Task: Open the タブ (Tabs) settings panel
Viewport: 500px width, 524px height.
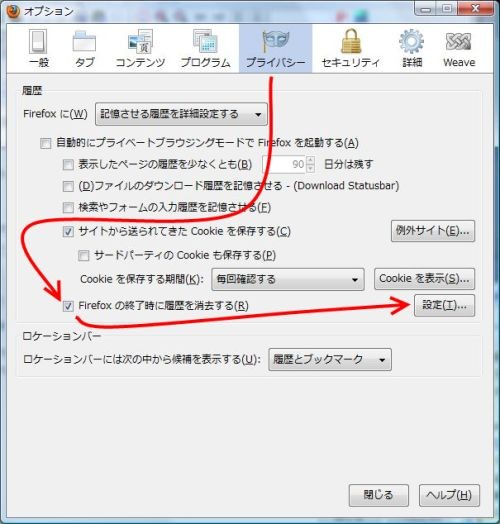Action: pyautogui.click(x=84, y=49)
